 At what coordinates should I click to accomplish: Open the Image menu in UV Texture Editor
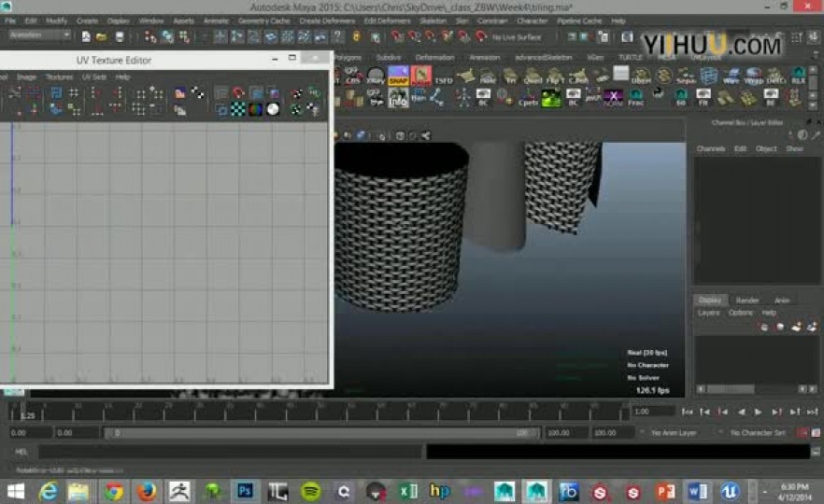coord(26,77)
